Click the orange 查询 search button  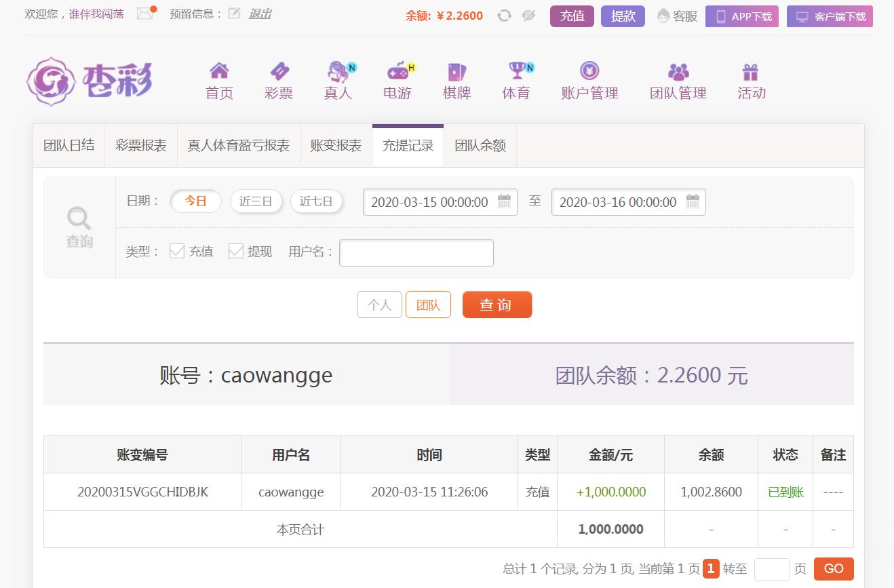(497, 305)
